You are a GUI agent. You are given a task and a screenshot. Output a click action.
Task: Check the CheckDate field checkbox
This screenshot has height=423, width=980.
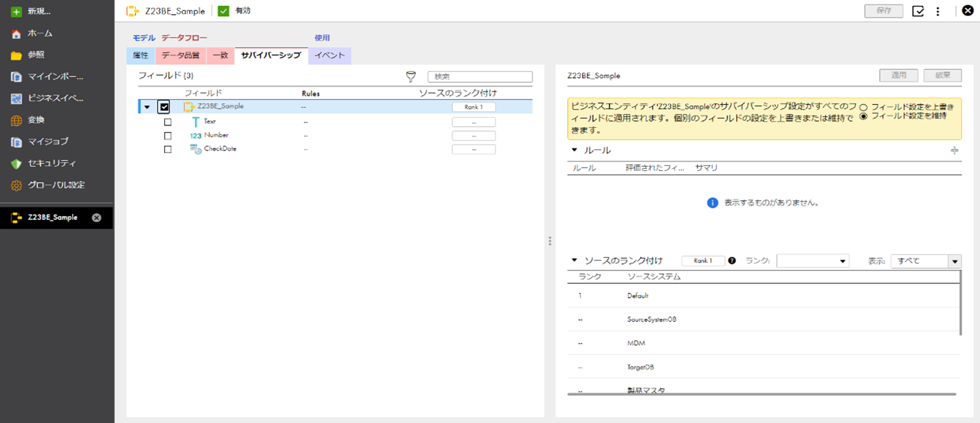(168, 149)
